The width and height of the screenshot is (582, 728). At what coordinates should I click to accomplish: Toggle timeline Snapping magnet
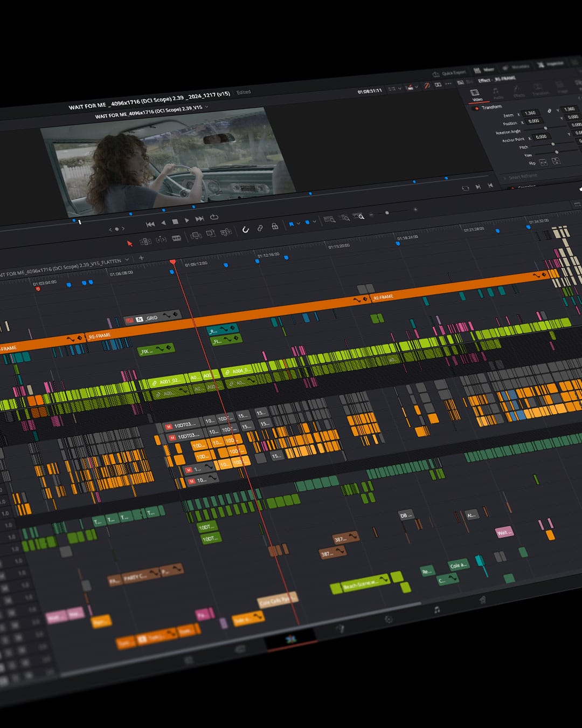click(245, 230)
